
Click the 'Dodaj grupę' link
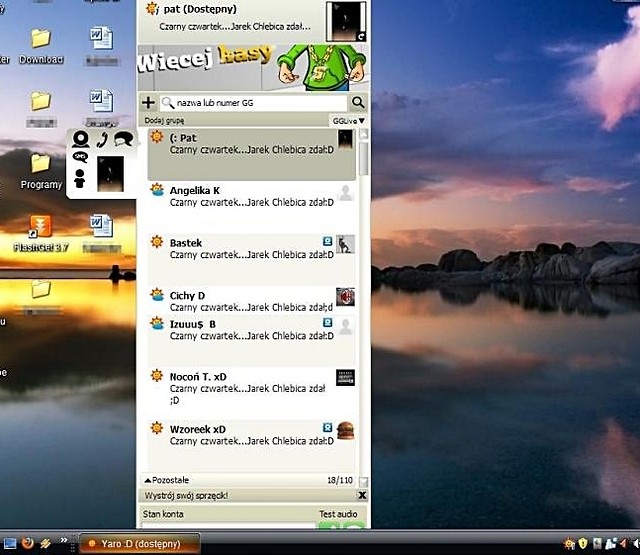tap(164, 121)
